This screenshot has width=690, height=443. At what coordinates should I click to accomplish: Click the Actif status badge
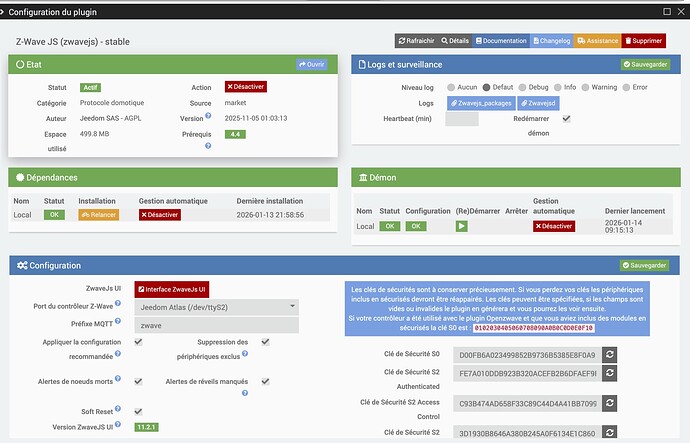(90, 88)
